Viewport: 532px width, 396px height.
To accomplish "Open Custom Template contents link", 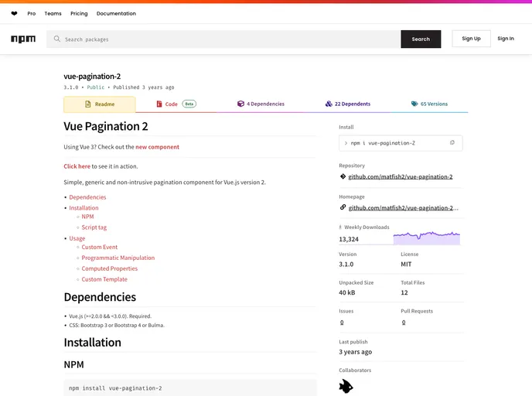I will 104,279.
